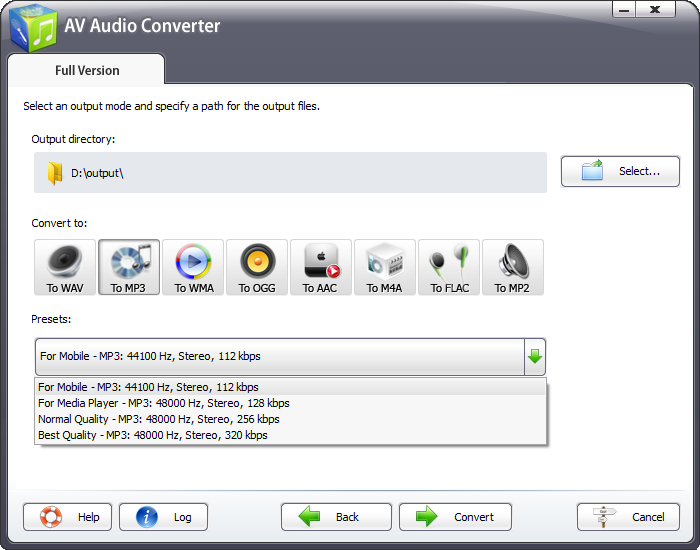Select the To OGG output icon
Viewport: 700px width, 550px height.
click(257, 267)
